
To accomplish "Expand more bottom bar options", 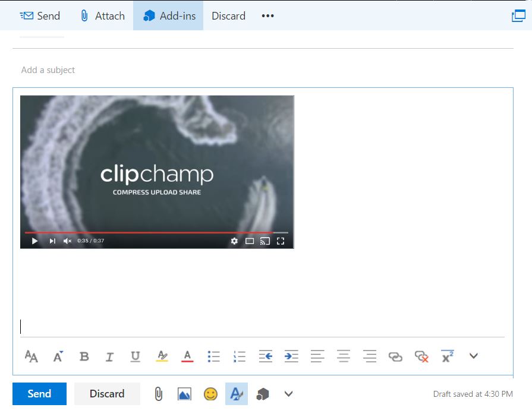I will 288,394.
